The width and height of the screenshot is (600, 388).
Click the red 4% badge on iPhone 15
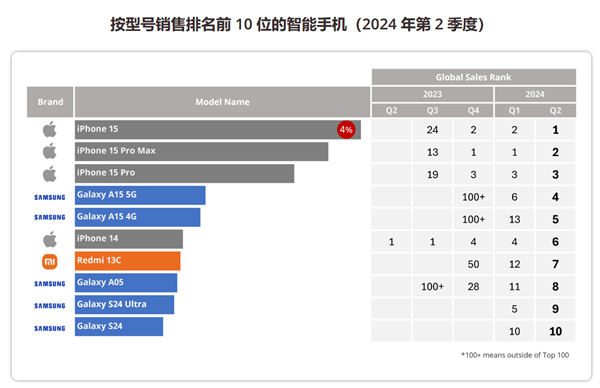346,130
